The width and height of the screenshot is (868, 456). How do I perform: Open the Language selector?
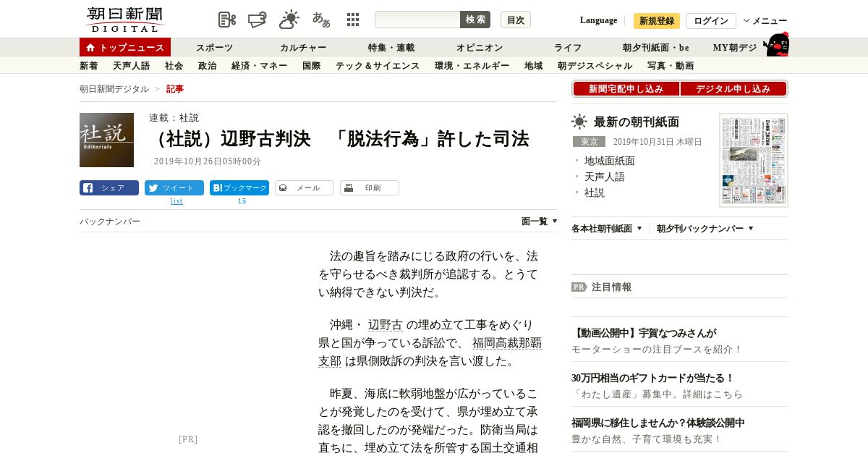598,20
